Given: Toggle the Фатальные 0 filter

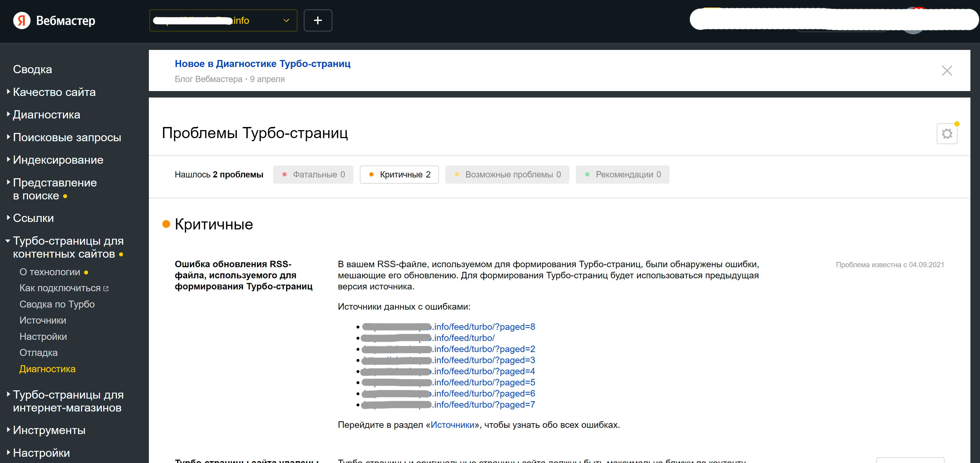Looking at the screenshot, I should [313, 175].
